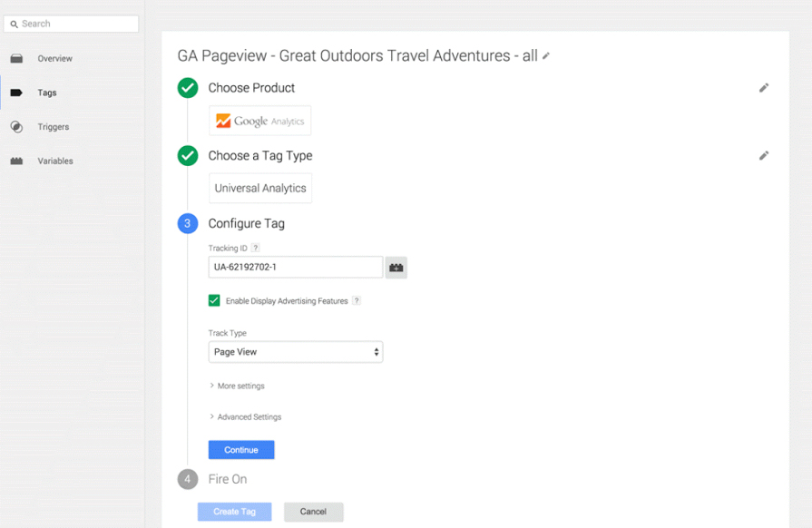Go to Overview in sidebar
Image resolution: width=812 pixels, height=528 pixels.
pyautogui.click(x=55, y=58)
